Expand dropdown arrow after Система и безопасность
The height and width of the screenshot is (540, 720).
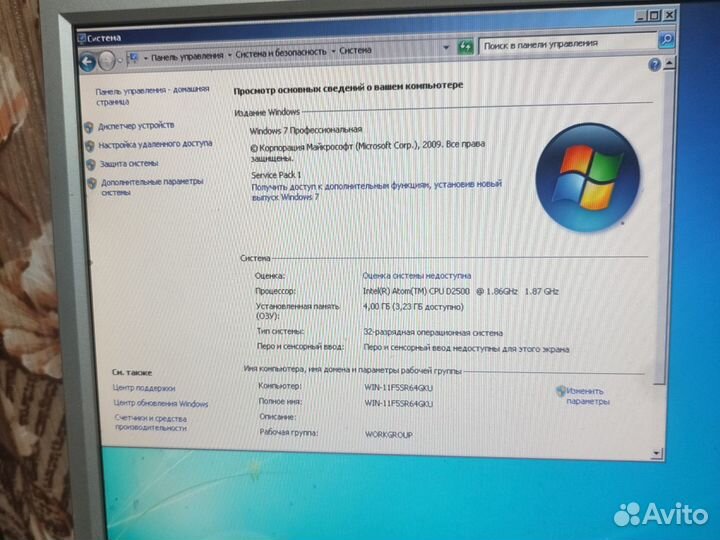tap(333, 50)
